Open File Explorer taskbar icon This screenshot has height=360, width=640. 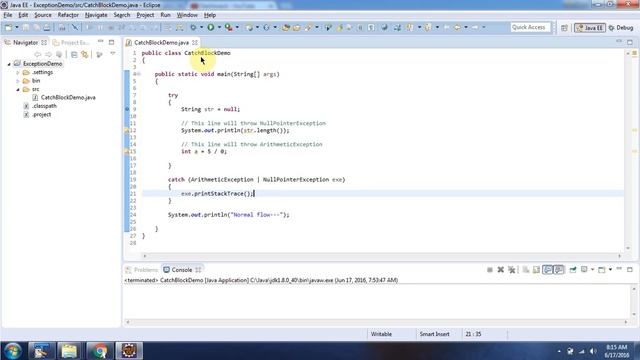(69, 351)
